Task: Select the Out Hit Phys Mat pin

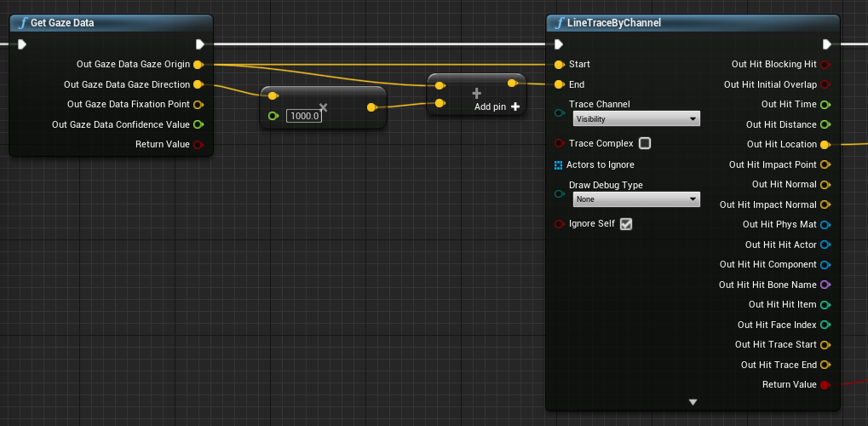Action: [825, 225]
